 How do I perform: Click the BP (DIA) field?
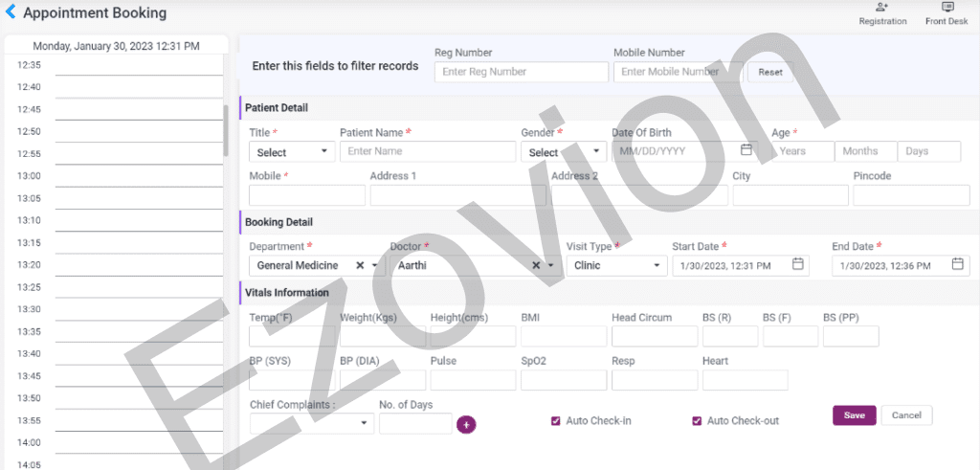click(x=383, y=380)
